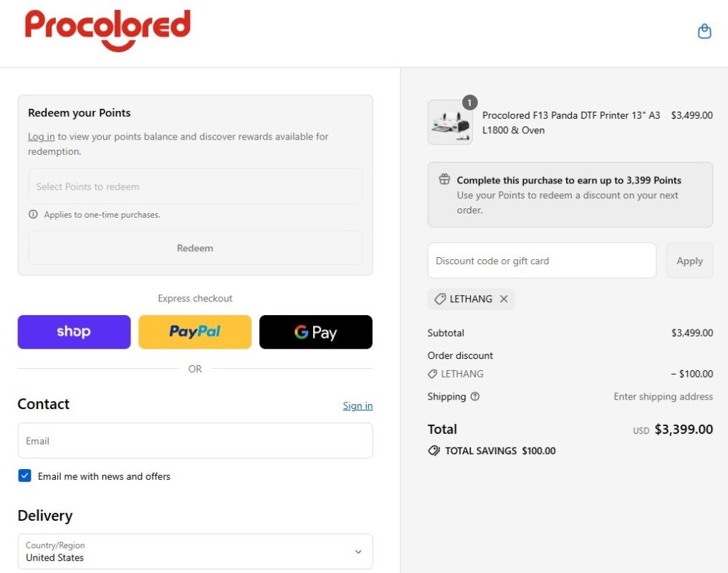Click the total savings tag icon
728x573 pixels.
tap(434, 451)
